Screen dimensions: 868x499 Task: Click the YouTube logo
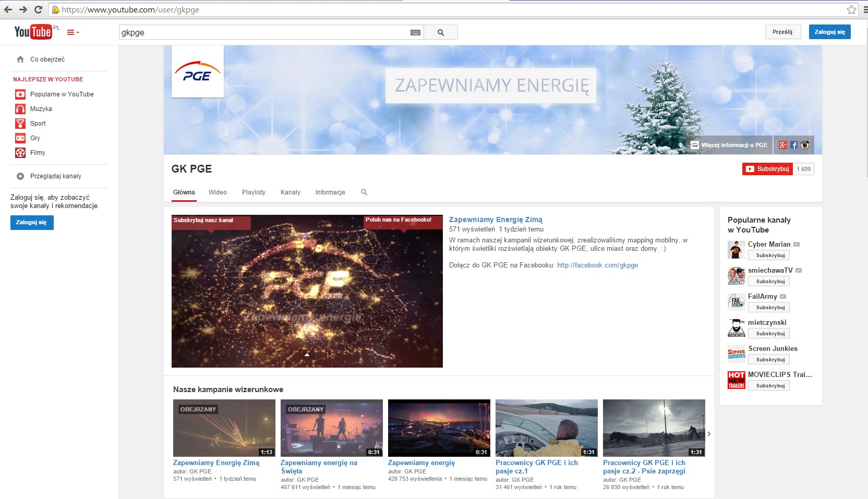click(33, 32)
